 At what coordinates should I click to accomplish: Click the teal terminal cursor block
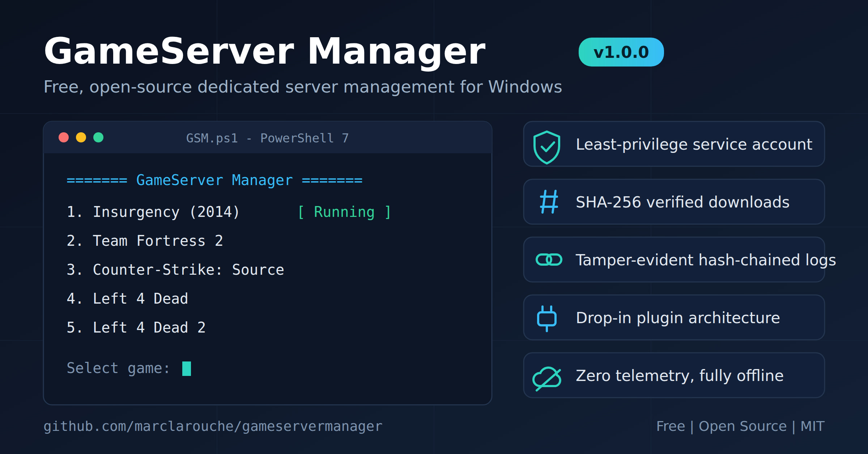(x=187, y=369)
